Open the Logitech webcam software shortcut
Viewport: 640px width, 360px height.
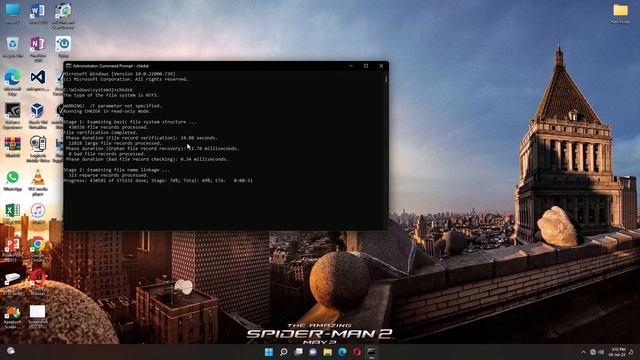(x=38, y=149)
